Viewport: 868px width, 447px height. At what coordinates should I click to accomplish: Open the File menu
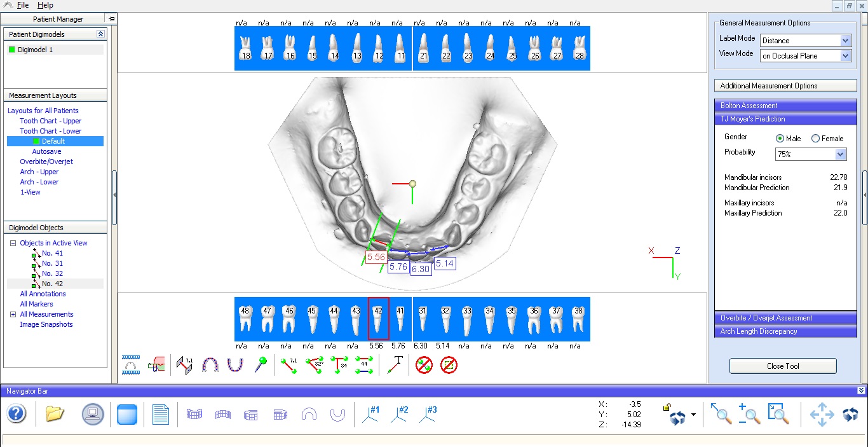(x=23, y=5)
